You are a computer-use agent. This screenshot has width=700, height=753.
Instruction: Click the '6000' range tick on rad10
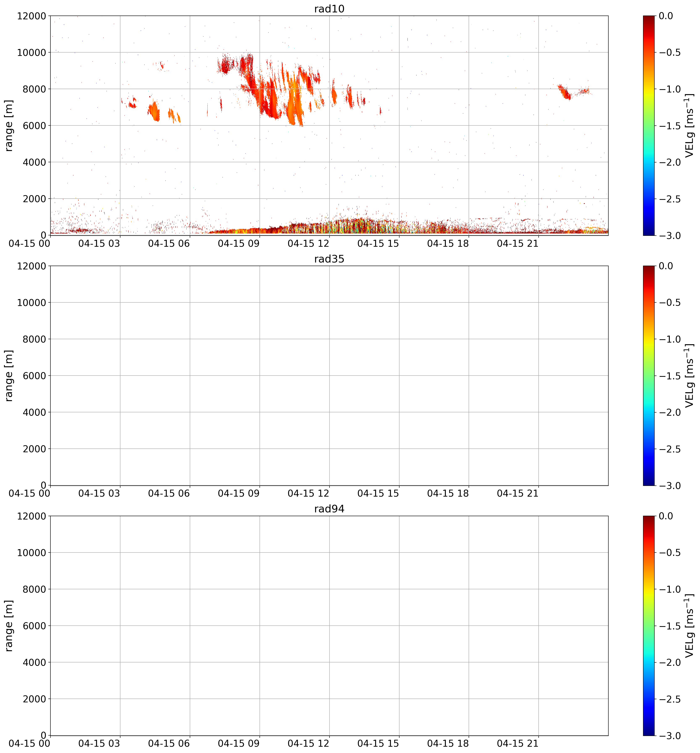[34, 125]
